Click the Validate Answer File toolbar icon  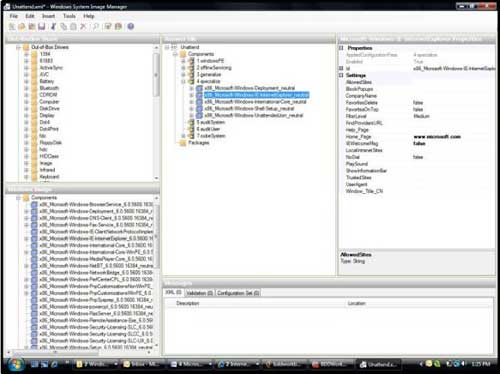pyautogui.click(x=108, y=27)
